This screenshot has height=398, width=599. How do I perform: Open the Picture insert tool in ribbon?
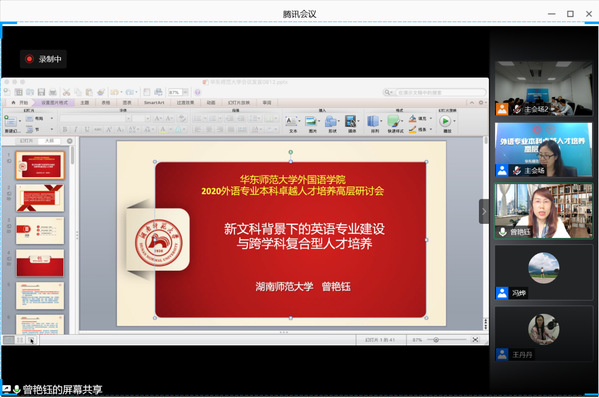[x=311, y=121]
